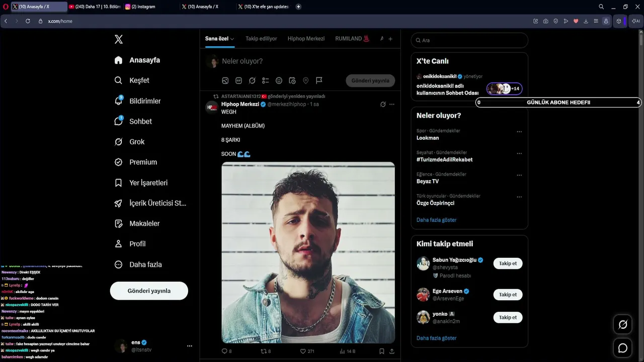Open the emoji picker in the composer

click(x=279, y=80)
